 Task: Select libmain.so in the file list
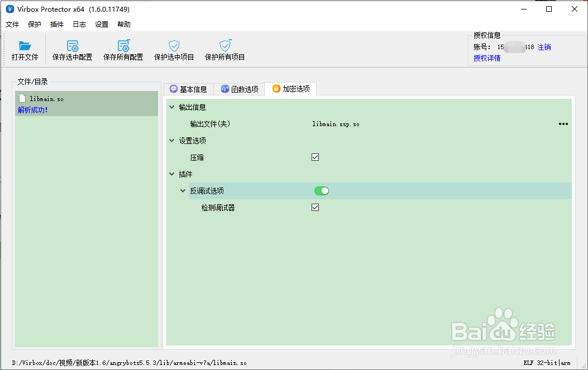tap(87, 103)
